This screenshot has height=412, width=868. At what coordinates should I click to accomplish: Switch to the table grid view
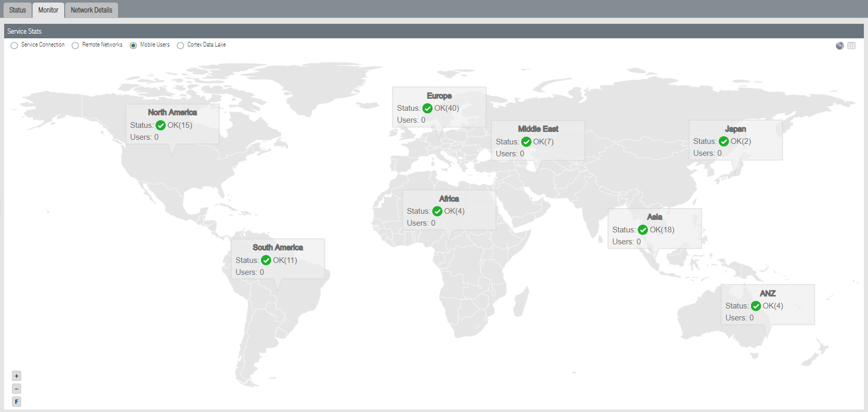pyautogui.click(x=851, y=46)
